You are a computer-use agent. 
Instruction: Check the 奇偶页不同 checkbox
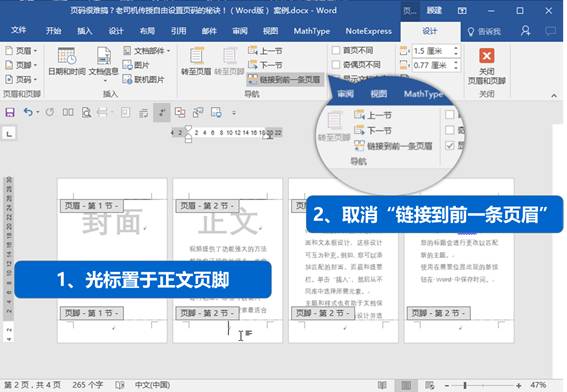pyautogui.click(x=336, y=65)
